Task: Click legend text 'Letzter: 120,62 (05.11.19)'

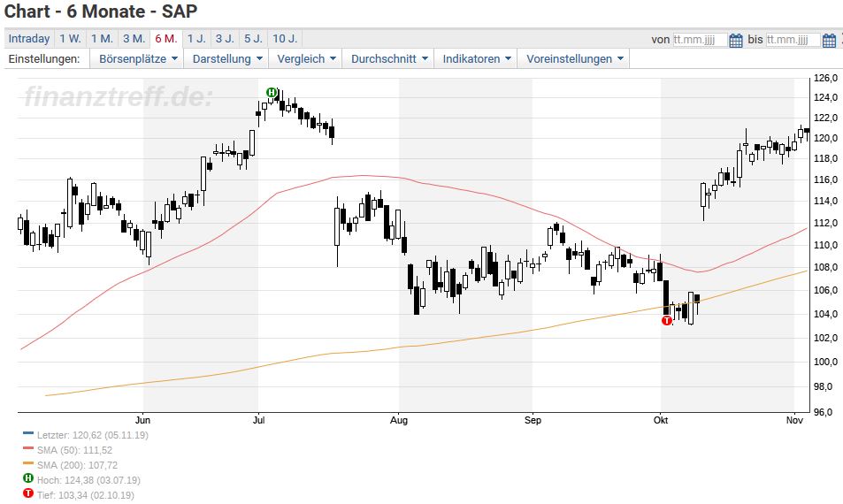Action: 93,435
